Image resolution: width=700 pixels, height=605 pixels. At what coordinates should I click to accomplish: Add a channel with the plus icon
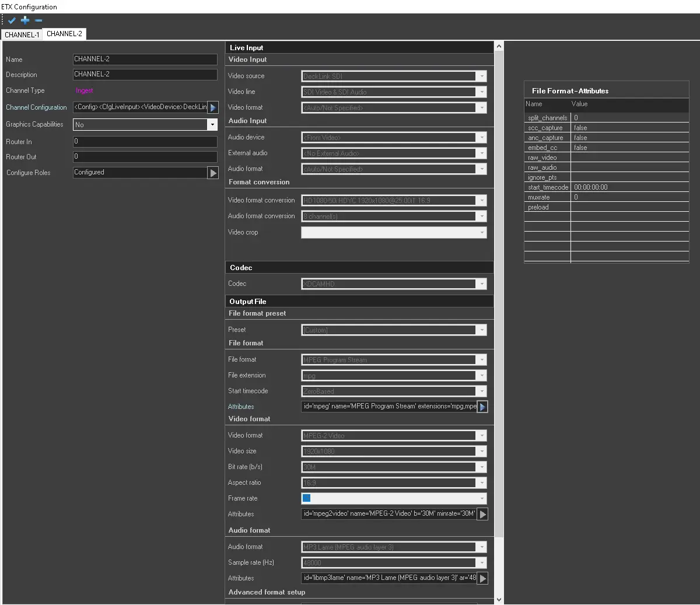click(x=25, y=20)
